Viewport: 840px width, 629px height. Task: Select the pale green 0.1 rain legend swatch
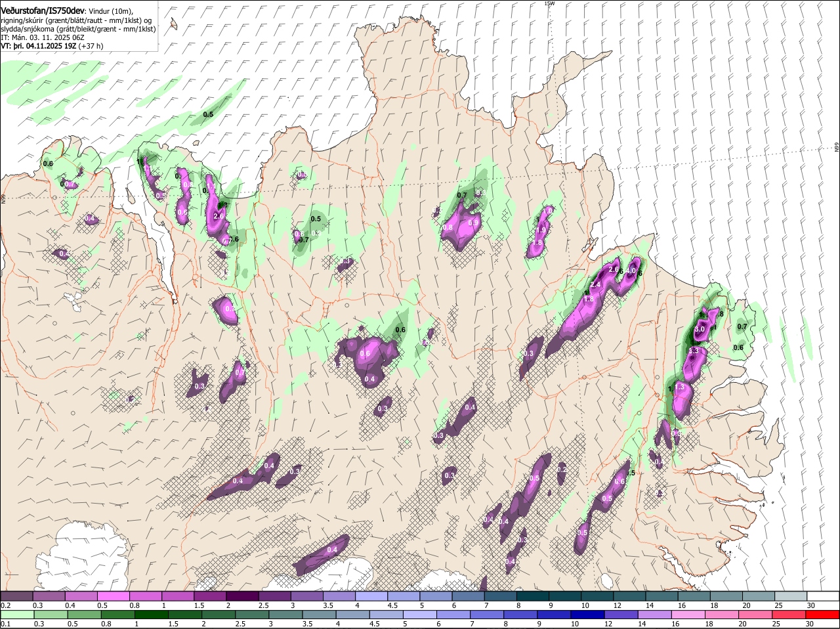17,615
